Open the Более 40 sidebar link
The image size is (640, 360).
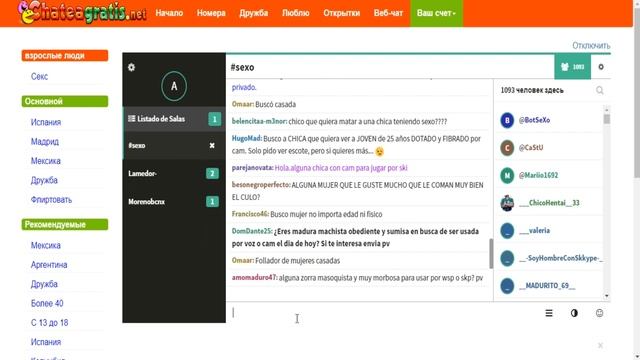coord(47,303)
